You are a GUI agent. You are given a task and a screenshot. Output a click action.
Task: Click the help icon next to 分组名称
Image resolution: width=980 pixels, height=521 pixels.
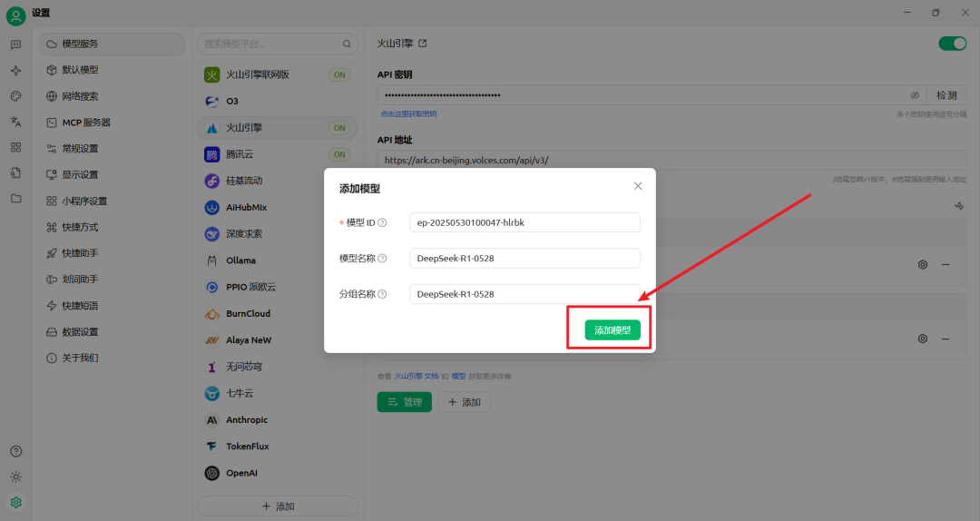click(383, 294)
